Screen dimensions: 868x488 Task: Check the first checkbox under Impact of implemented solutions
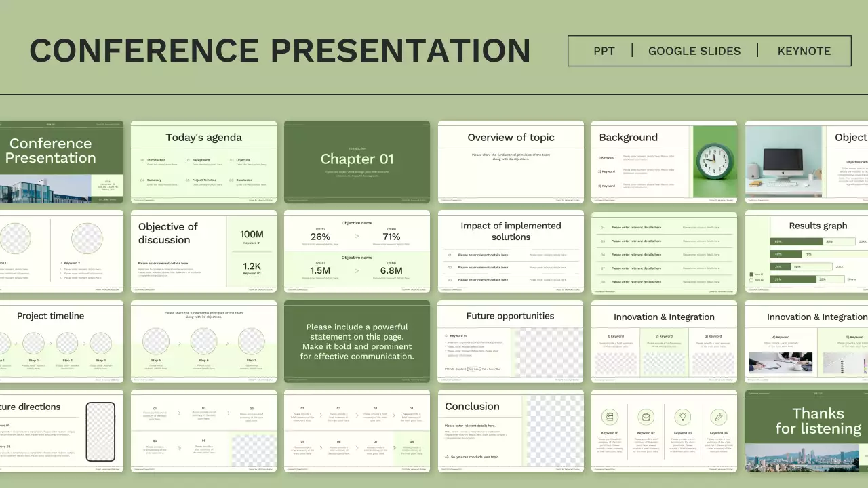click(449, 255)
